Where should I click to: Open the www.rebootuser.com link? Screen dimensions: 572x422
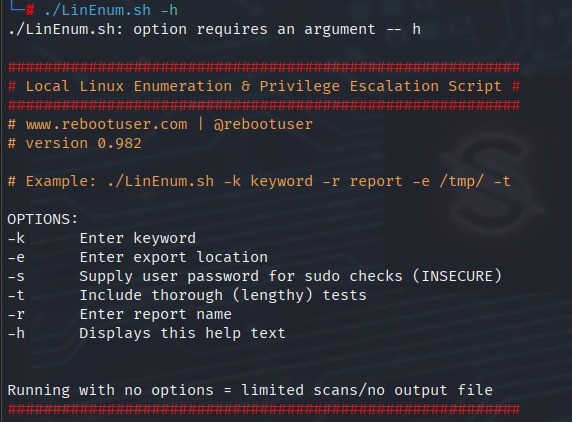click(x=107, y=124)
